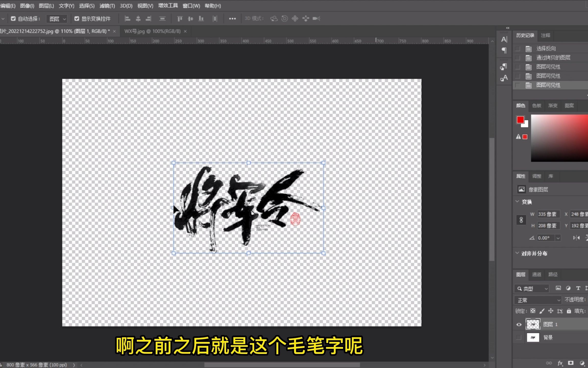Viewport: 588px width, 368px height.
Task: Filter layers by type (T) icon
Action: (578, 288)
